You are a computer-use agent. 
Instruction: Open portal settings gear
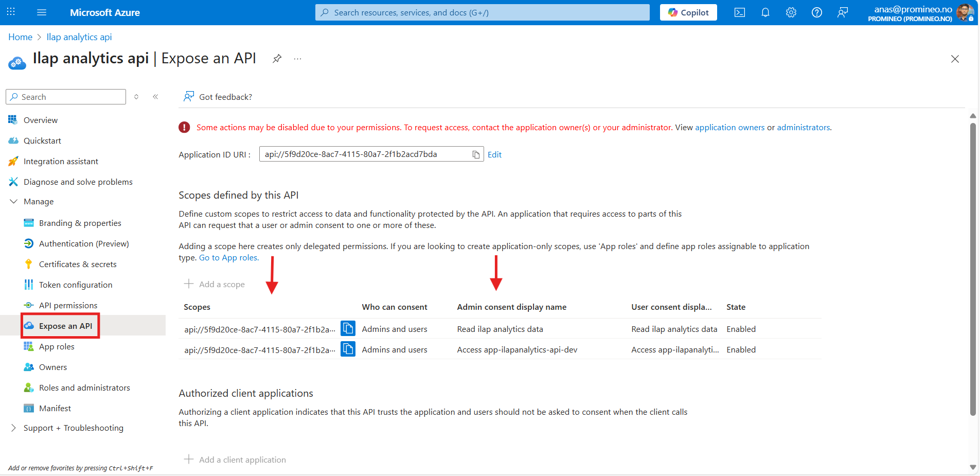[x=791, y=12]
